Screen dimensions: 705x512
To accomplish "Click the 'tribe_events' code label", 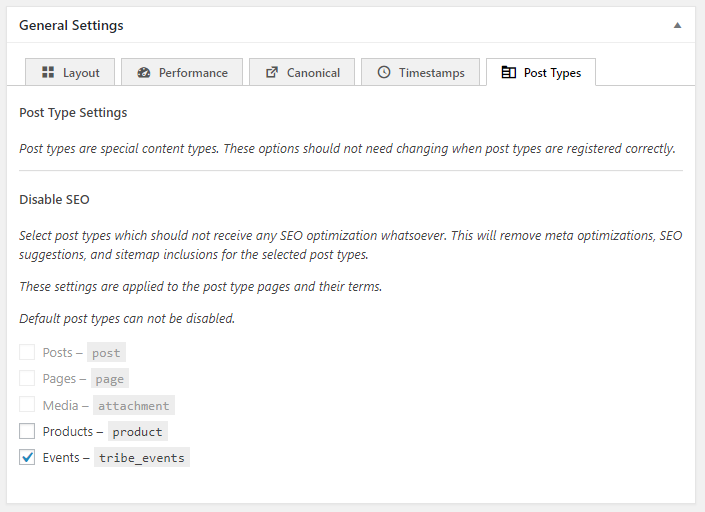I will pos(142,457).
